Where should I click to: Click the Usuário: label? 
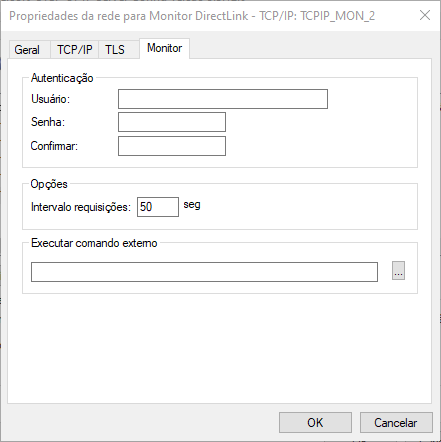coord(50,99)
